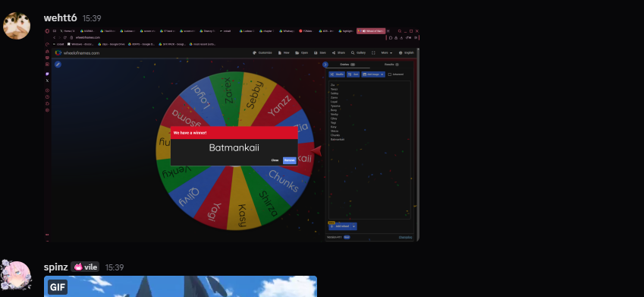Click the Batmankaii entry in the entries list
The image size is (644, 297).
(338, 140)
